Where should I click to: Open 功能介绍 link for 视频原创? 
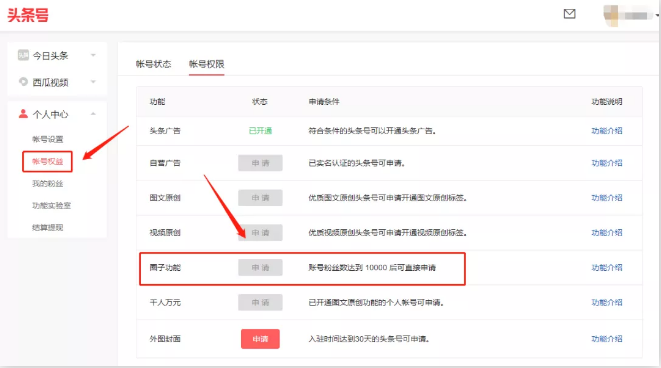[x=607, y=233]
